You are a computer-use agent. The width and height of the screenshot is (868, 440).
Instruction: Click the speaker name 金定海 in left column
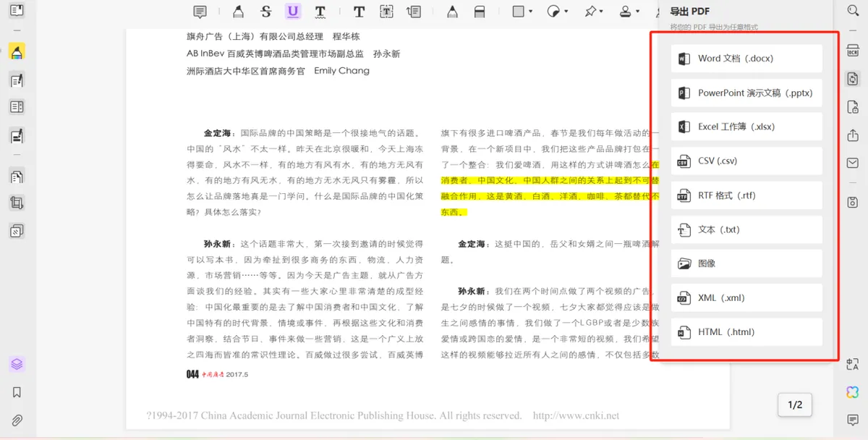point(218,133)
